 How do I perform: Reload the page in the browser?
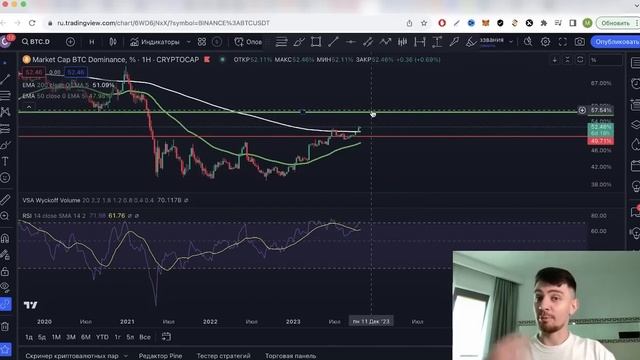coord(32,23)
